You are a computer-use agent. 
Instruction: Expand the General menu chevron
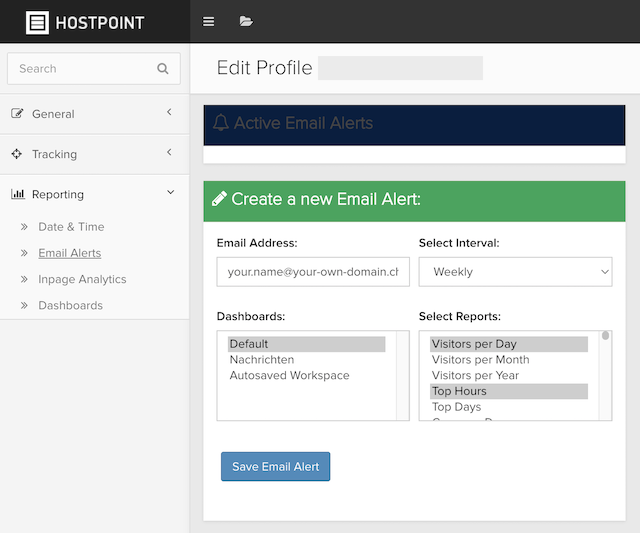click(169, 112)
